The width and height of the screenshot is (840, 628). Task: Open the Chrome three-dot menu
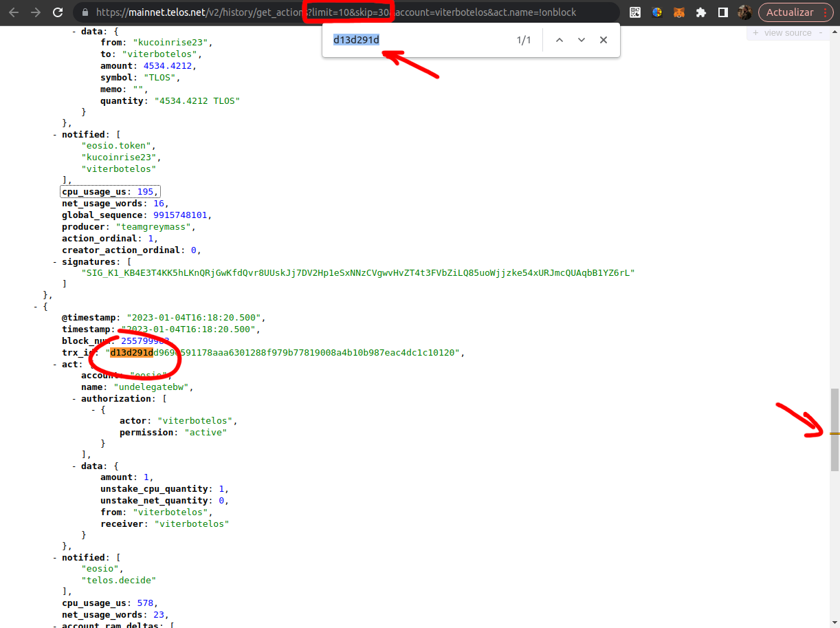826,12
